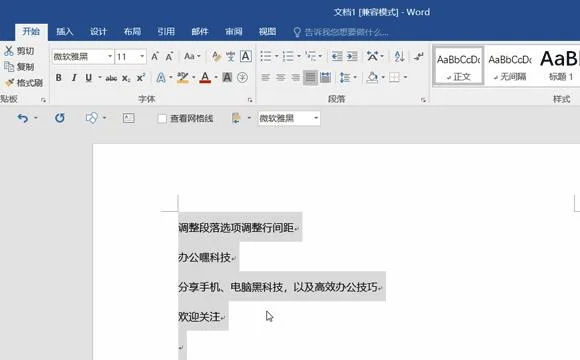Apply subscript formatting
Image resolution: width=580 pixels, height=360 pixels.
point(126,78)
